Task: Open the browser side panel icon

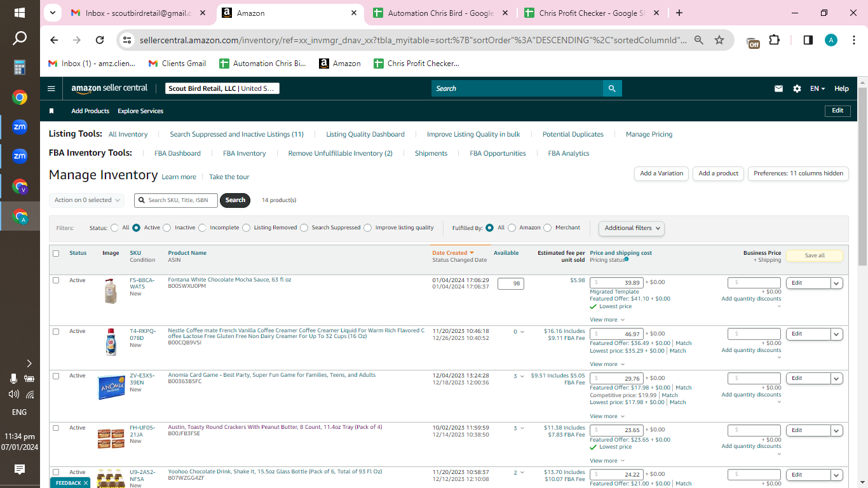Action: (808, 40)
